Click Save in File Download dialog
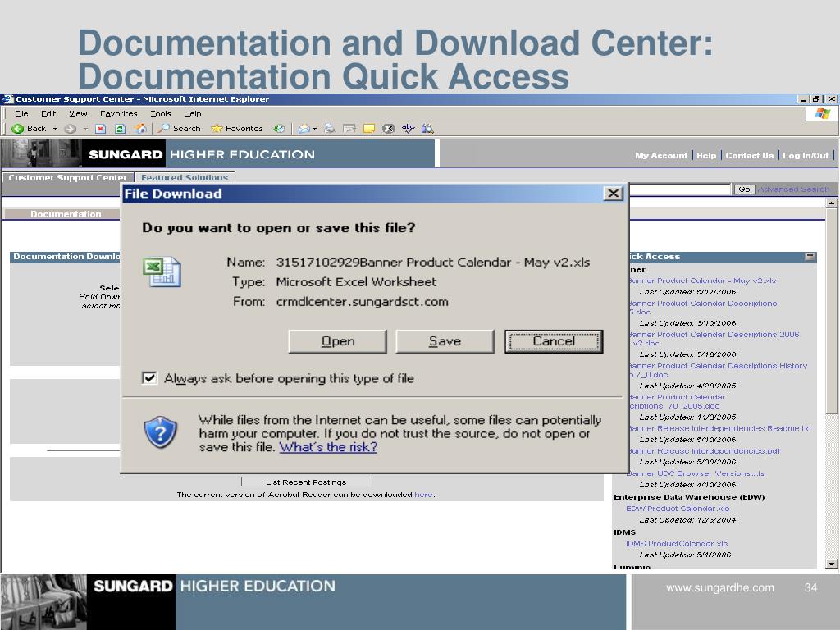This screenshot has height=630, width=840. tap(445, 341)
